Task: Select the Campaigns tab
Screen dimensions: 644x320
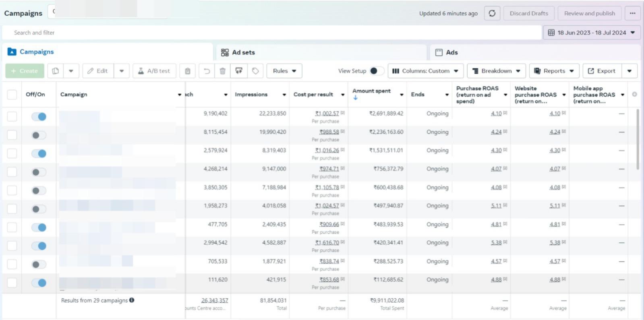Action: click(108, 52)
